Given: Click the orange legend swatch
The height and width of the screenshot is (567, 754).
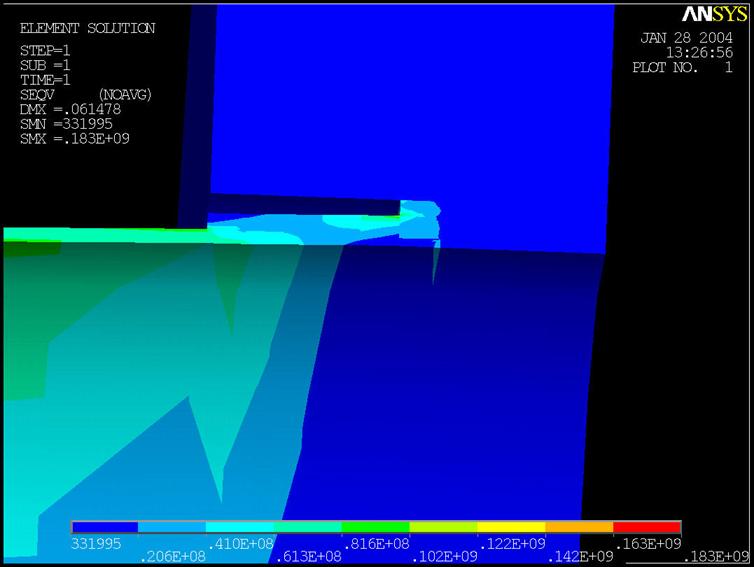Looking at the screenshot, I should point(579,527).
